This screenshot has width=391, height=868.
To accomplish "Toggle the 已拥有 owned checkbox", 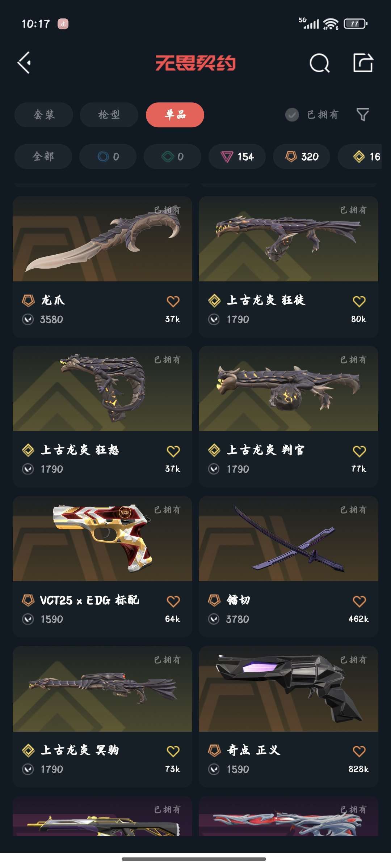I will [292, 115].
